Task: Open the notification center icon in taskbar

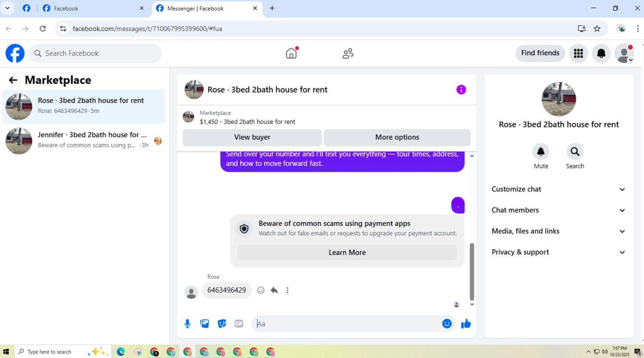Action: click(x=638, y=351)
